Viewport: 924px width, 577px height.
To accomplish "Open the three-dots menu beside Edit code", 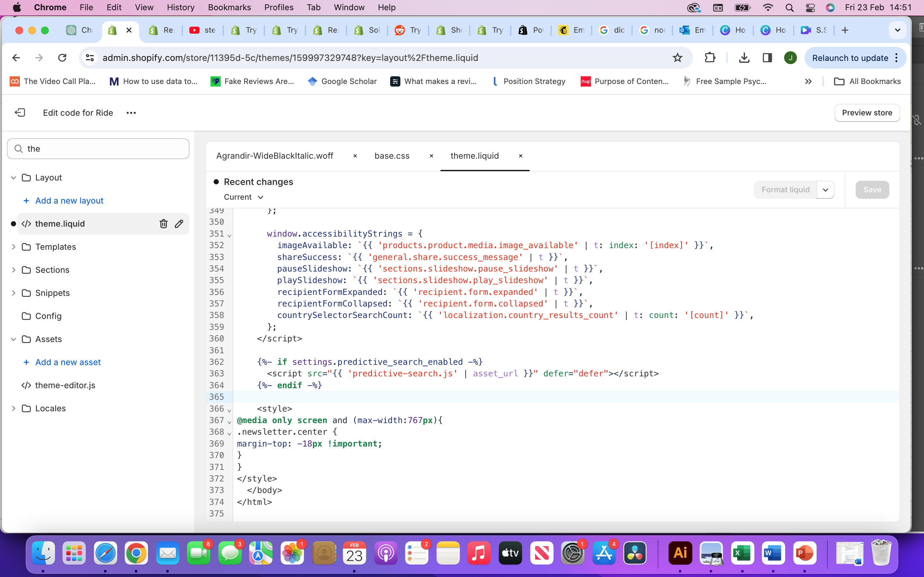I will pyautogui.click(x=131, y=113).
